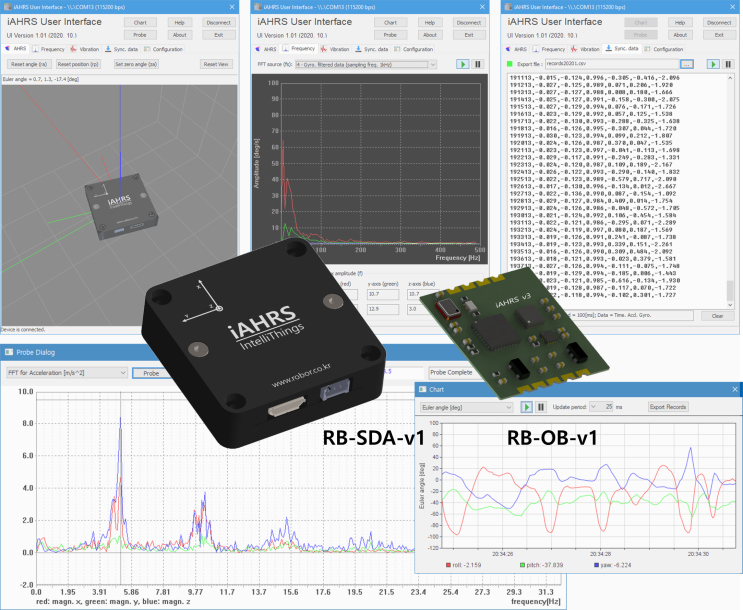Viewport: 743px width, 610px height.
Task: Open the Update period dropdown arrow
Action: click(593, 407)
